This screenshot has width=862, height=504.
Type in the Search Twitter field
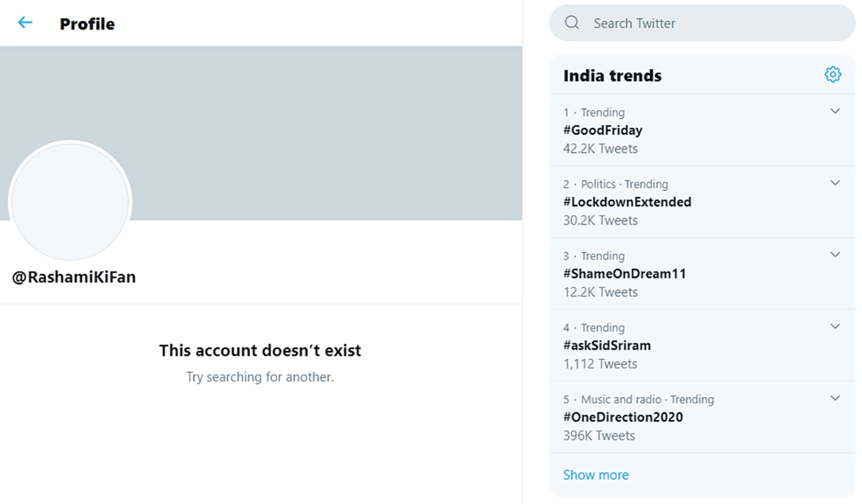tap(704, 23)
